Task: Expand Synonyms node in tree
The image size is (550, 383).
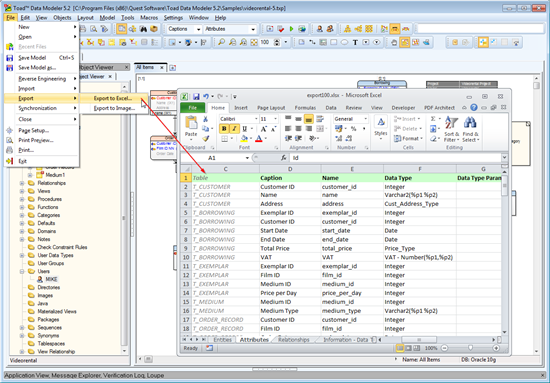Action: point(22,336)
